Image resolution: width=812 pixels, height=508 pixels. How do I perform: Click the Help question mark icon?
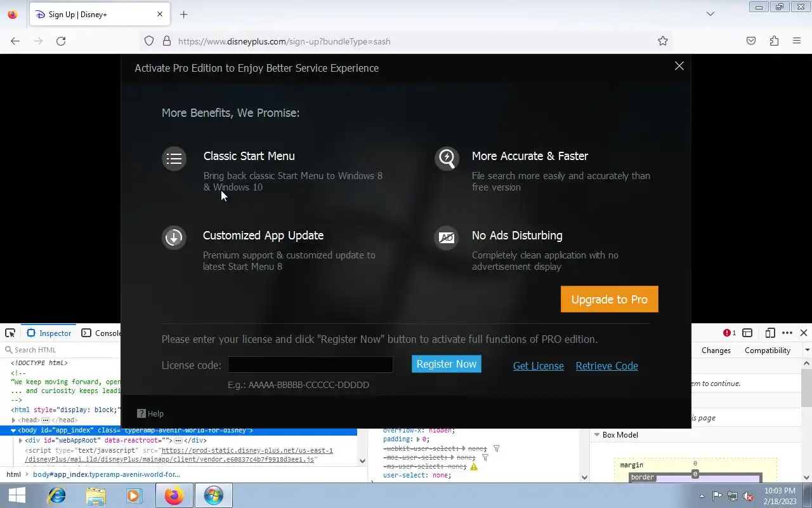coord(141,413)
